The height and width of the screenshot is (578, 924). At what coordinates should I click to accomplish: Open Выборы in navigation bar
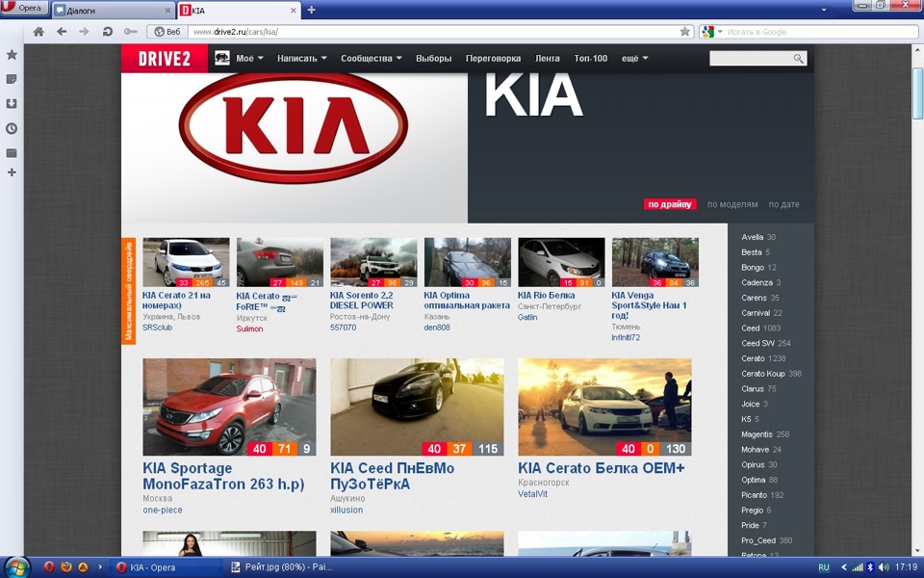point(434,59)
